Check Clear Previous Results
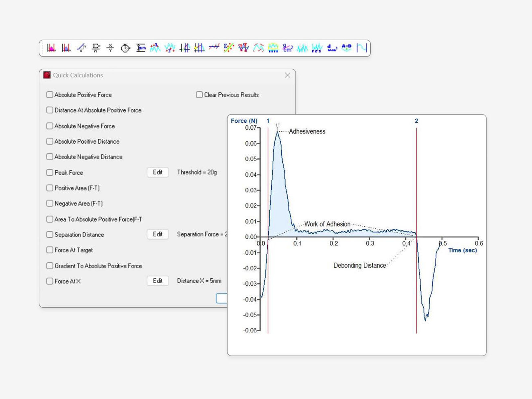 199,95
